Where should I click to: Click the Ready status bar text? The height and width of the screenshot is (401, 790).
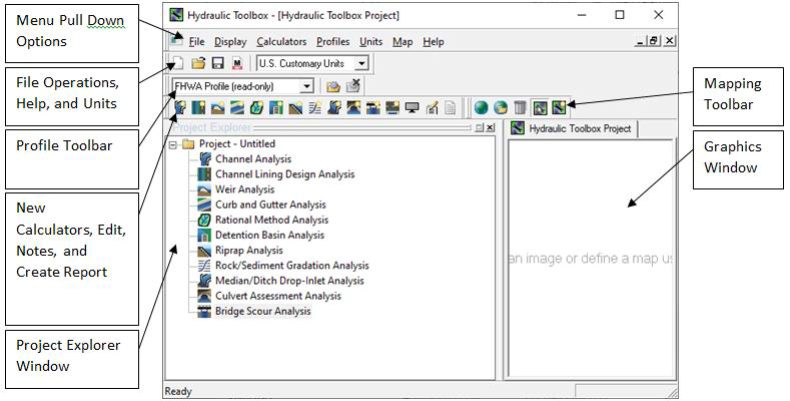click(178, 391)
